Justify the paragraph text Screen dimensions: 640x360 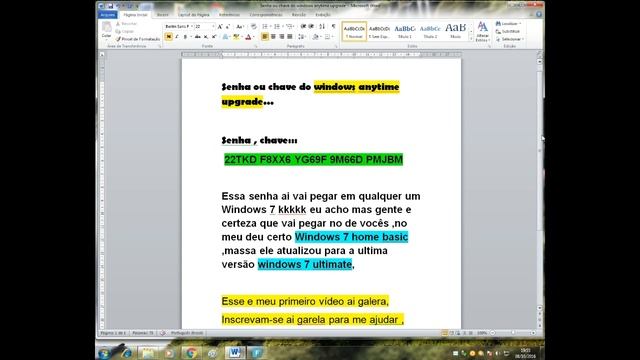[290, 37]
